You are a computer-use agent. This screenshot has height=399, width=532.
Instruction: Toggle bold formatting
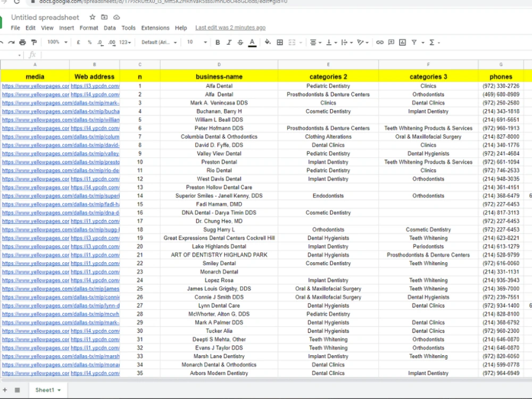(218, 43)
